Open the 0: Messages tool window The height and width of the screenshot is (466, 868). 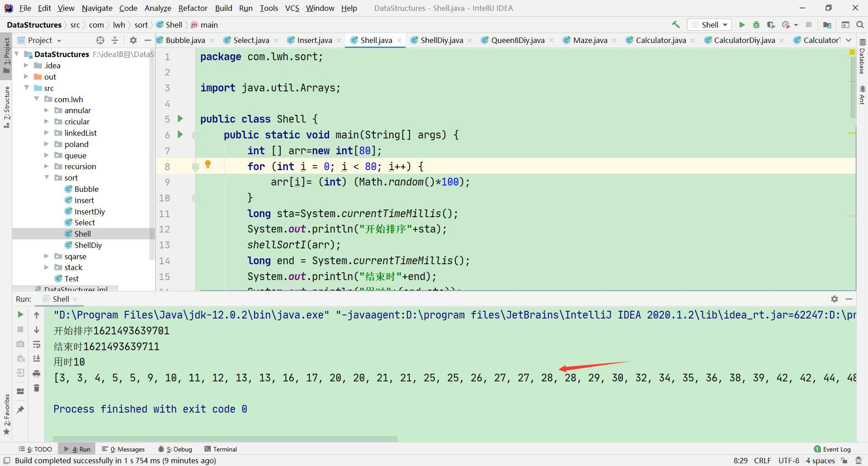coord(123,449)
